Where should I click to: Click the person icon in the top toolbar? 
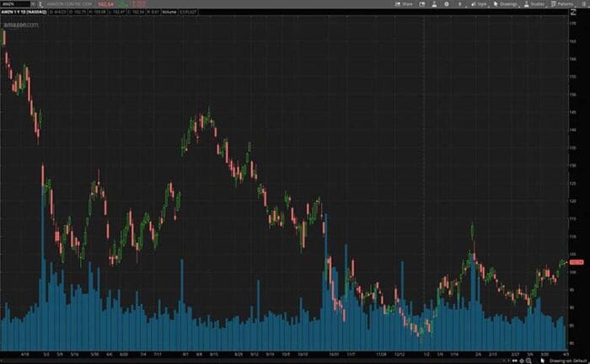(x=434, y=3)
